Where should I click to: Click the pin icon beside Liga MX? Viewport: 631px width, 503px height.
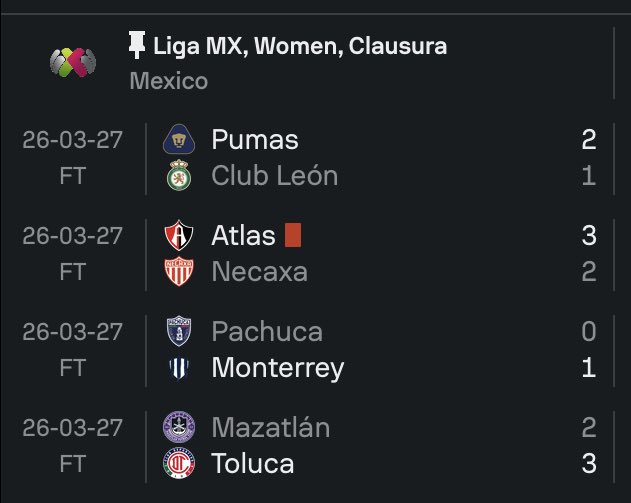click(x=138, y=45)
